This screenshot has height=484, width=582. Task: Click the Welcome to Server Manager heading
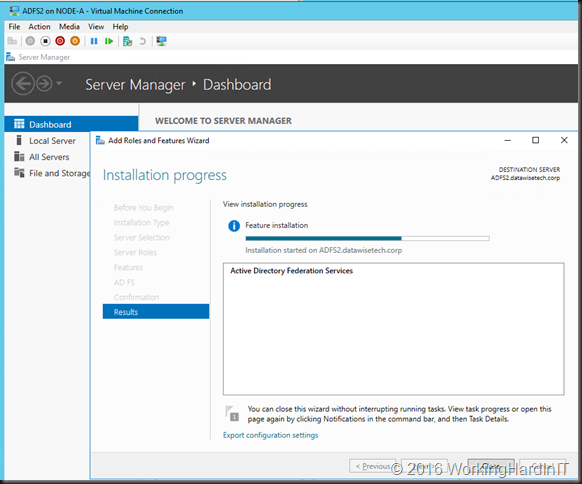(x=223, y=121)
